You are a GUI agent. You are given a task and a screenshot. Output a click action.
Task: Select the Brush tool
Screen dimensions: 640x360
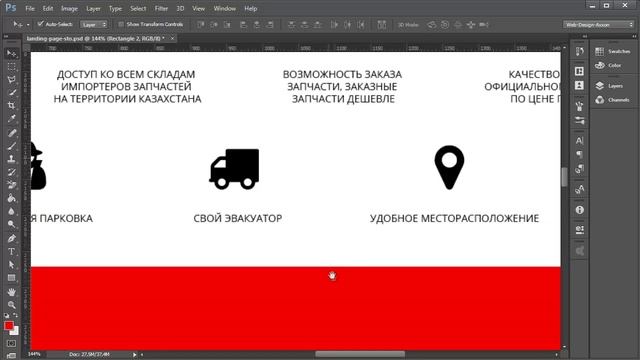11,146
